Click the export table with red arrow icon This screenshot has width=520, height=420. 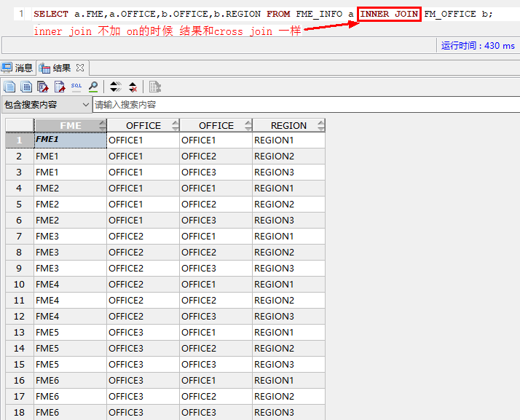tap(43, 87)
